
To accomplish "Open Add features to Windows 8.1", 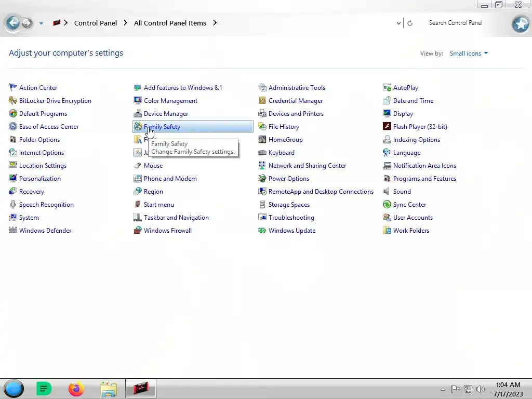I will pos(183,87).
